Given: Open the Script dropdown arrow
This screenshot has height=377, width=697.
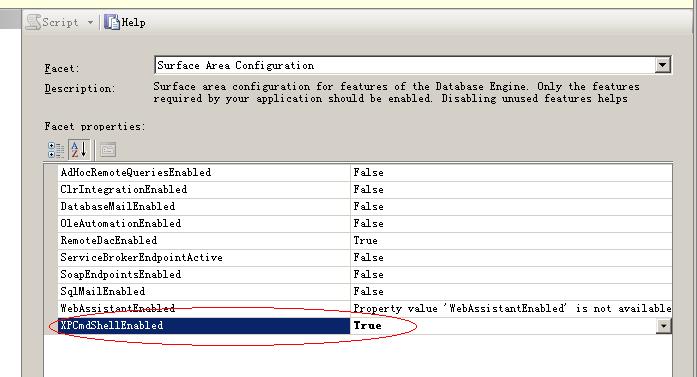Looking at the screenshot, I should pos(90,22).
